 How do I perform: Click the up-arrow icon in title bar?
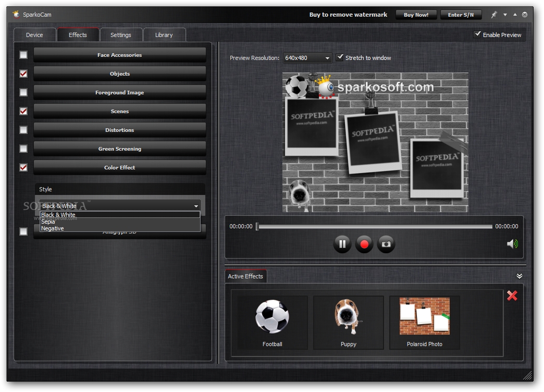pyautogui.click(x=515, y=15)
